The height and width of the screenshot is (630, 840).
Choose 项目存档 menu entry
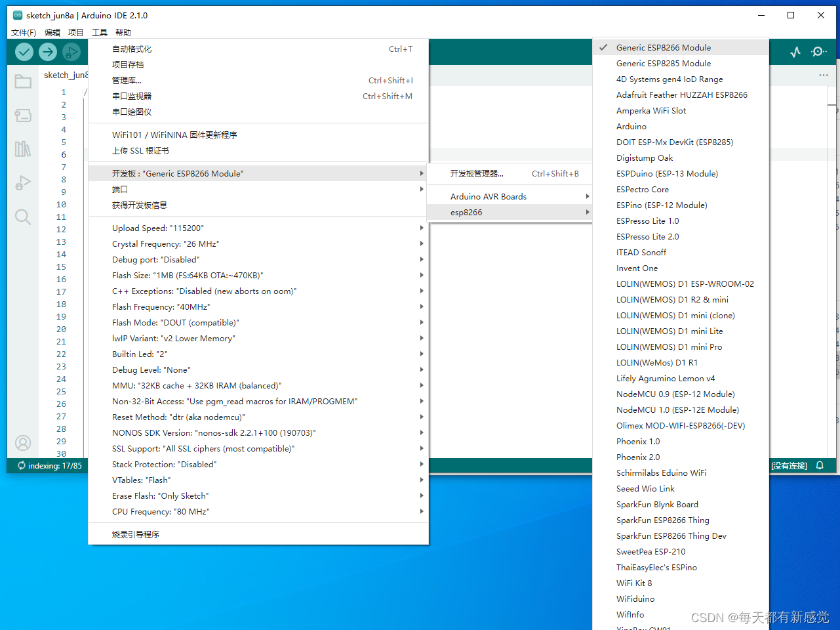tap(258, 64)
